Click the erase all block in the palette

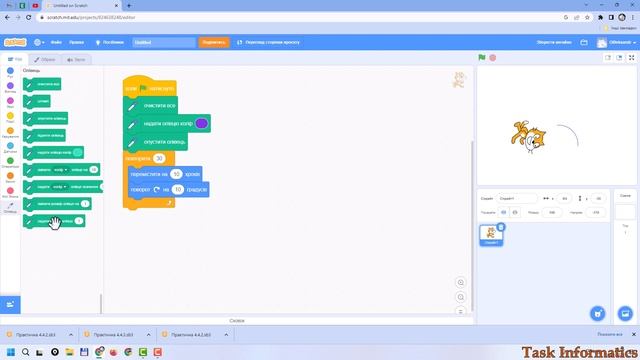click(42, 84)
